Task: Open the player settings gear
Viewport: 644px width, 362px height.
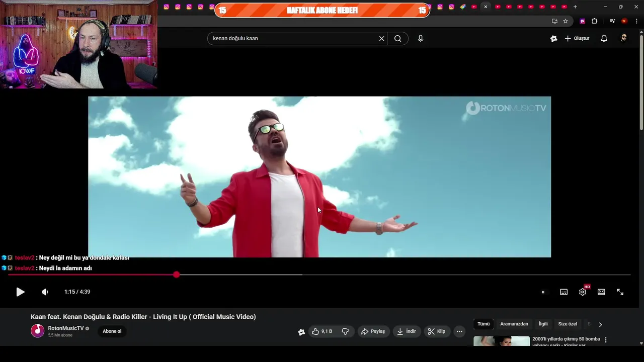Action: 583,292
